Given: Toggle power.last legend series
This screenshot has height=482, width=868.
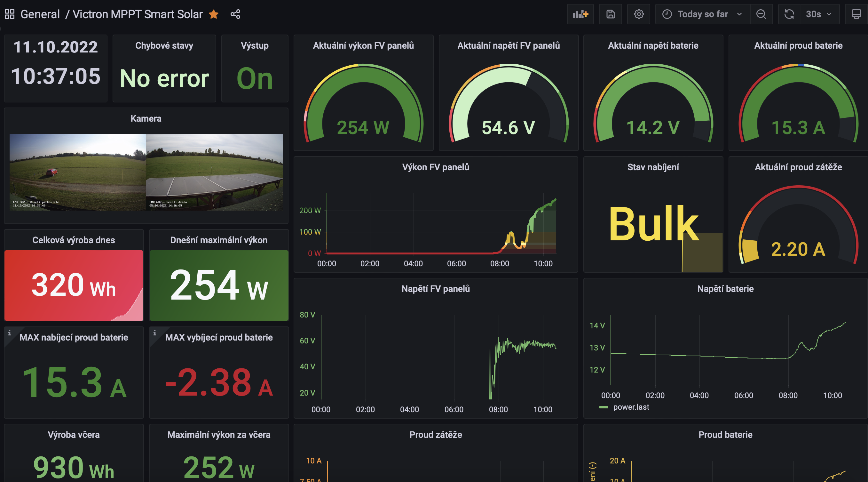Looking at the screenshot, I should click(x=631, y=407).
